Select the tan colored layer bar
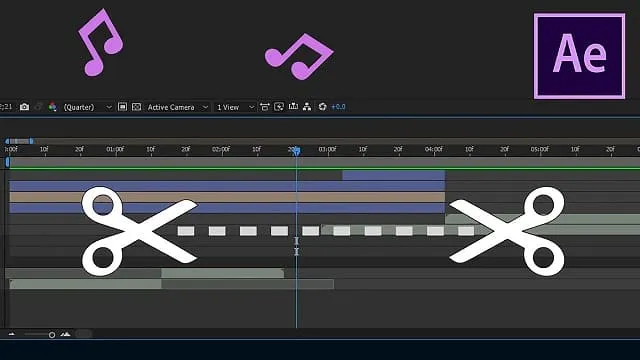 point(227,197)
